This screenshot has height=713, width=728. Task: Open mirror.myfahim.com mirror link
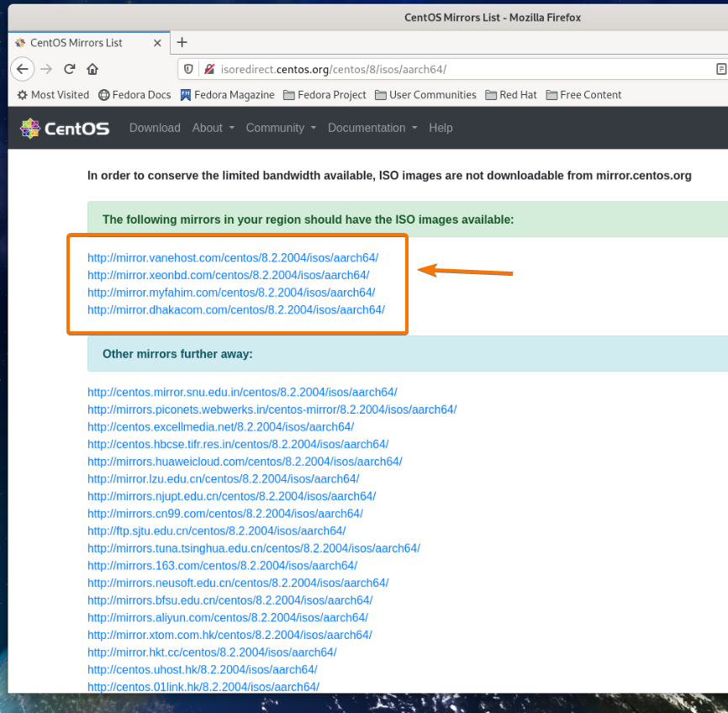tap(231, 293)
